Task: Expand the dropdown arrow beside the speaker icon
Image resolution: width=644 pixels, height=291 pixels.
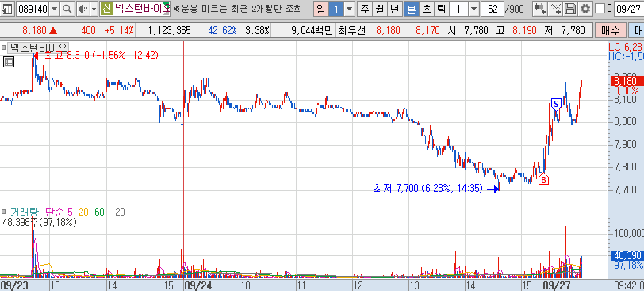Action: click(94, 8)
